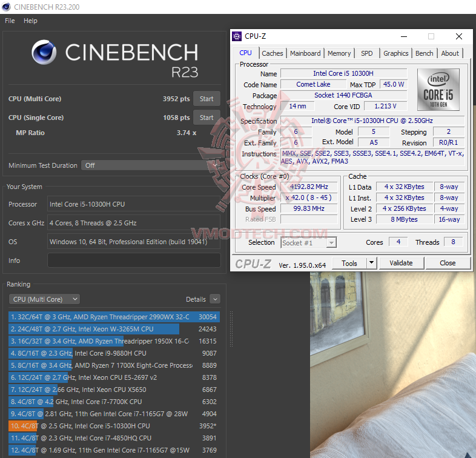Viewport: 476px width, 458px height.
Task: Click the 1058 pts single core score
Action: tap(176, 118)
